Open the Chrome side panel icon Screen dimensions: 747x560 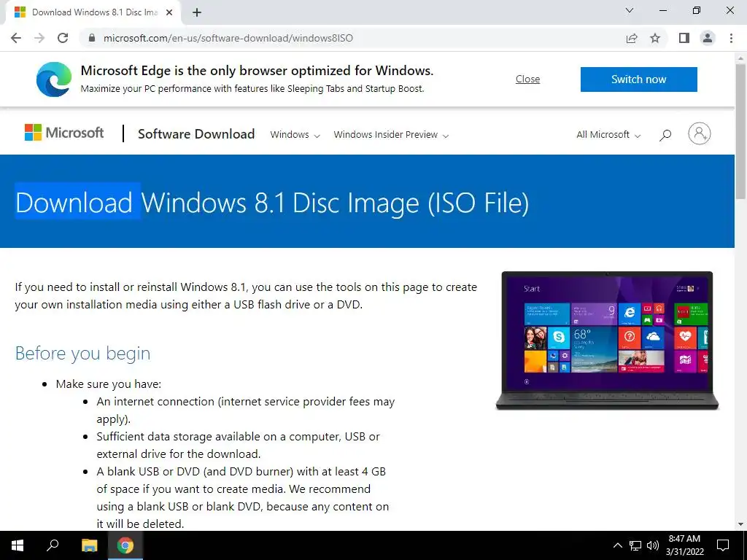pos(684,38)
